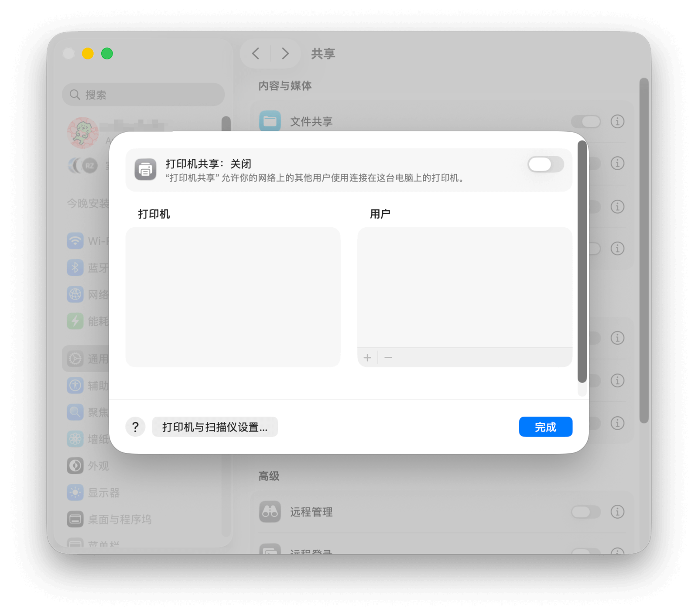Remove user with the minus button
The image size is (698, 616).
[x=388, y=358]
